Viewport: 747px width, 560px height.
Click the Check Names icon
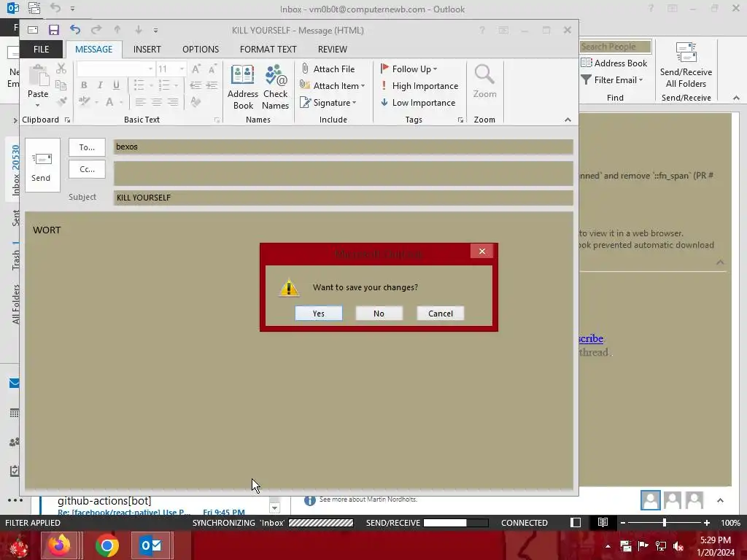coord(275,87)
